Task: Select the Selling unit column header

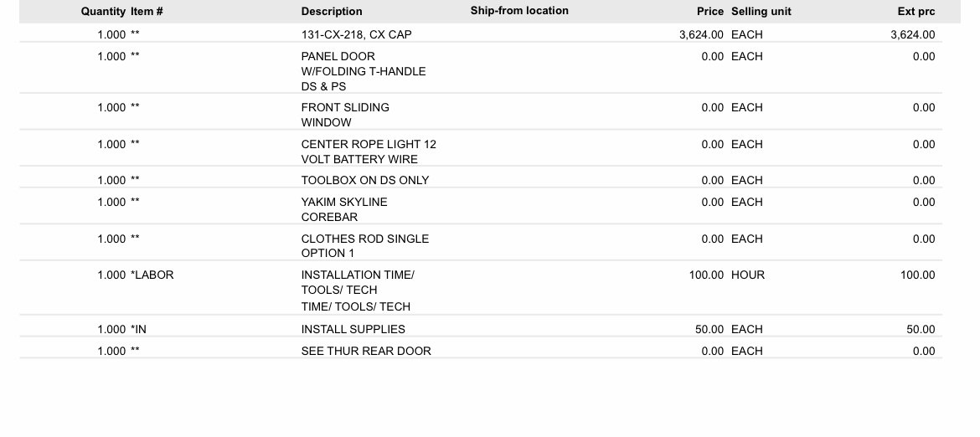Action: click(761, 11)
